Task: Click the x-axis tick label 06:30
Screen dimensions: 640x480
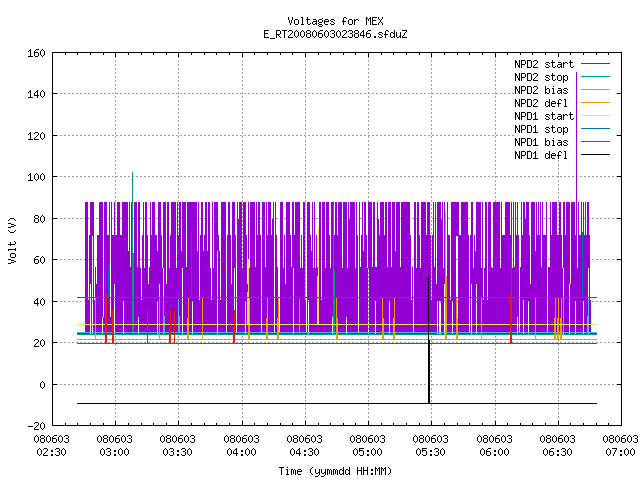Action: click(x=557, y=452)
